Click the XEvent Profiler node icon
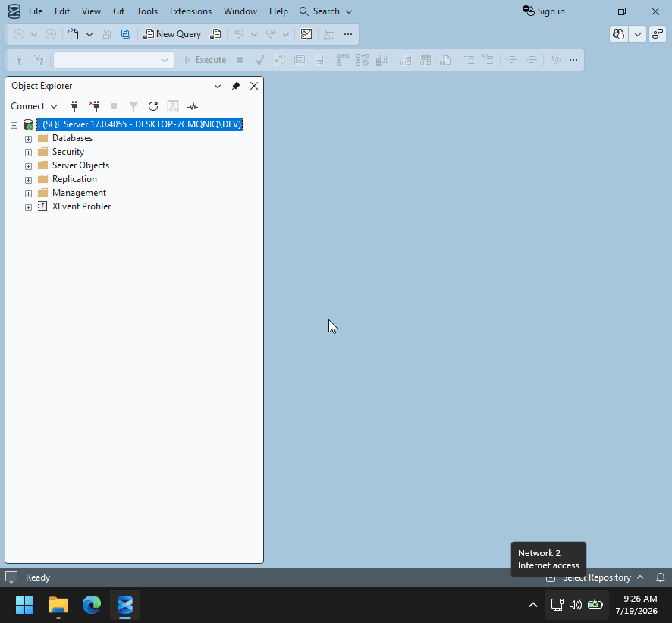Viewport: 672px width, 623px height. pyautogui.click(x=42, y=206)
